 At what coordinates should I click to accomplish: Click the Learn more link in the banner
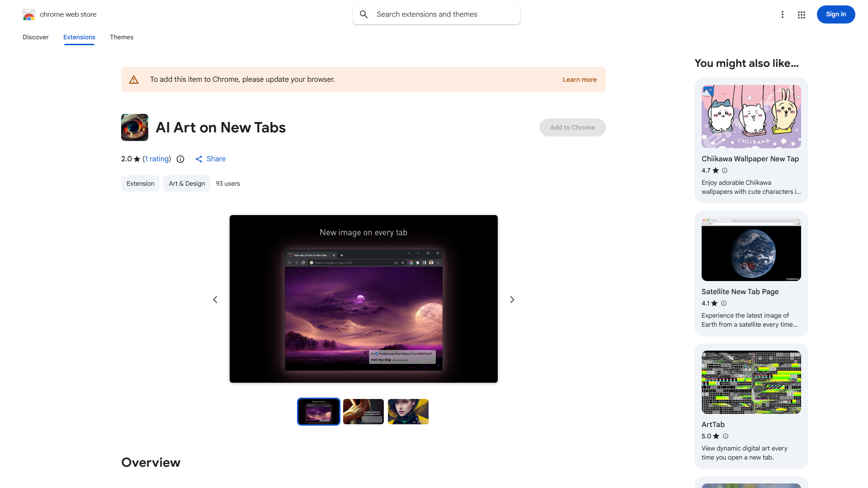(x=579, y=79)
